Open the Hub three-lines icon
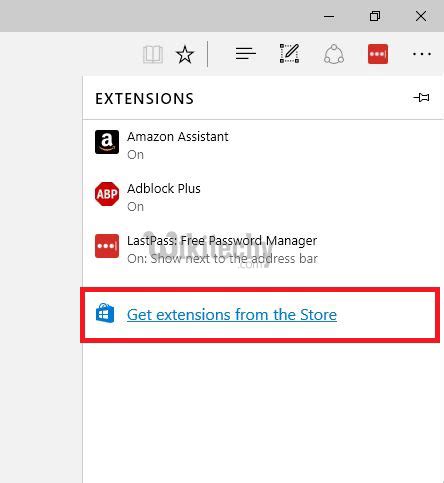This screenshot has height=483, width=444. (246, 54)
